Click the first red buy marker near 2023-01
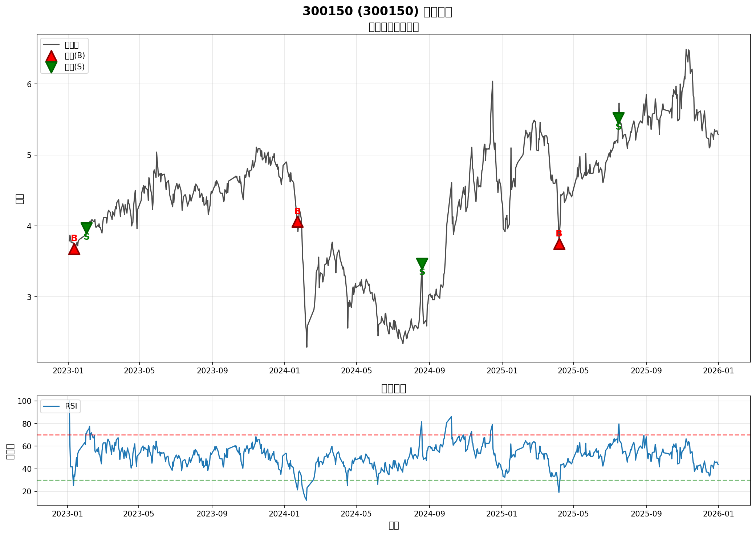This screenshot has height=535, width=756. [74, 249]
